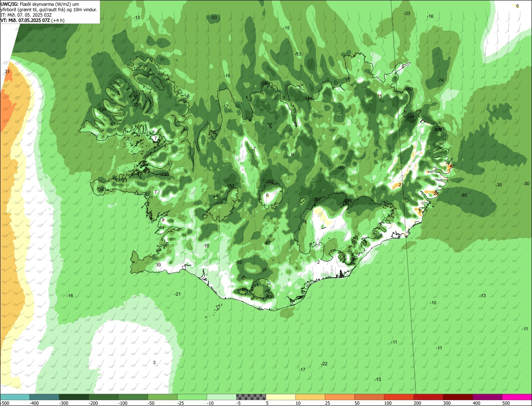Image resolution: width=532 pixels, height=406 pixels.
Task: Click the '-136' value on the map
Action: 165,174
